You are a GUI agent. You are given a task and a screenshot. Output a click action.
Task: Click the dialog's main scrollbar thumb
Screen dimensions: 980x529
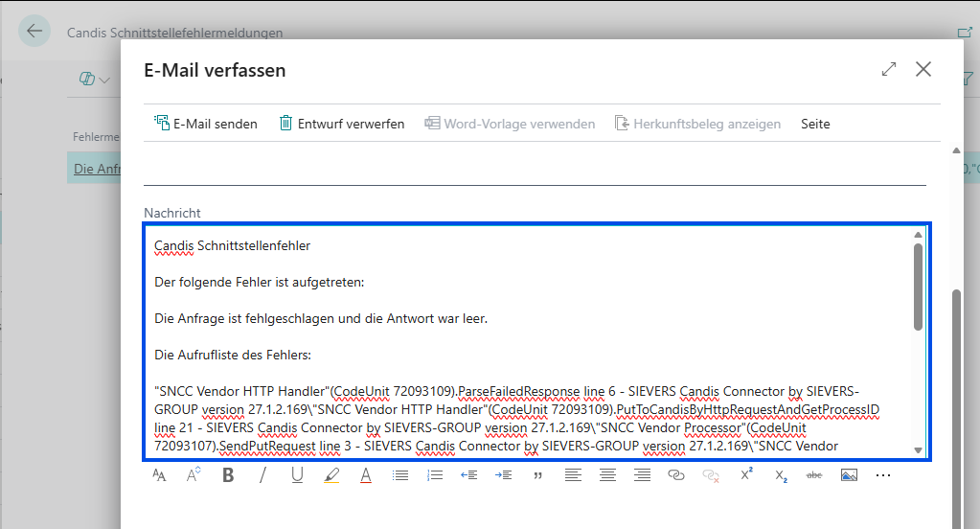[956, 409]
